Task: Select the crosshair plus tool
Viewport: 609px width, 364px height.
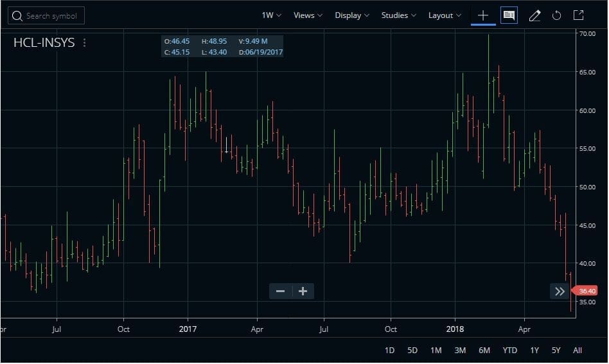Action: tap(483, 15)
